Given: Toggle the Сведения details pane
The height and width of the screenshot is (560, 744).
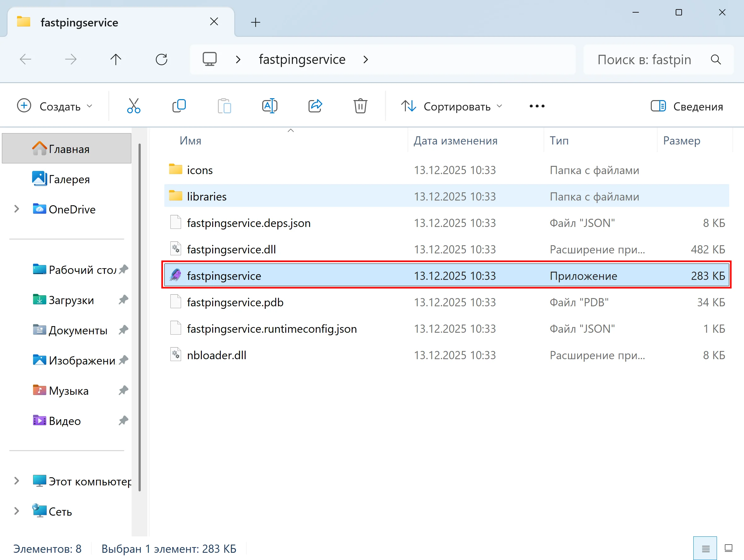Looking at the screenshot, I should pos(686,107).
